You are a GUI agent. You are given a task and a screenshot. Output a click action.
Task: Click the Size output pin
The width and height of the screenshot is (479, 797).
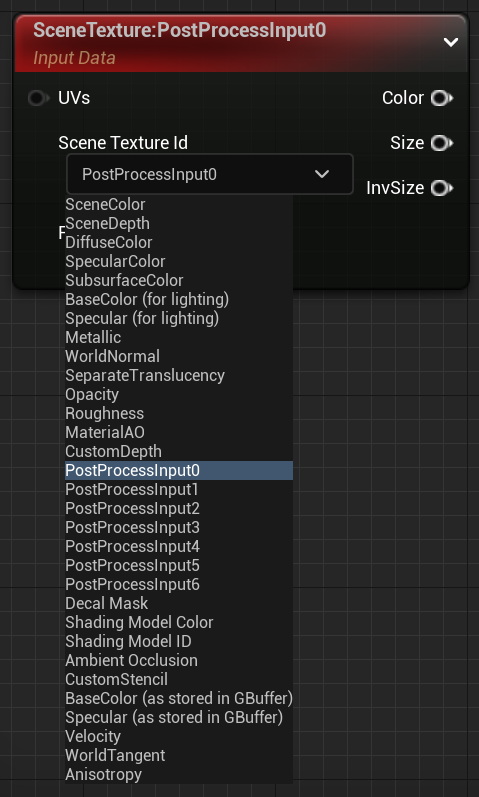441,143
